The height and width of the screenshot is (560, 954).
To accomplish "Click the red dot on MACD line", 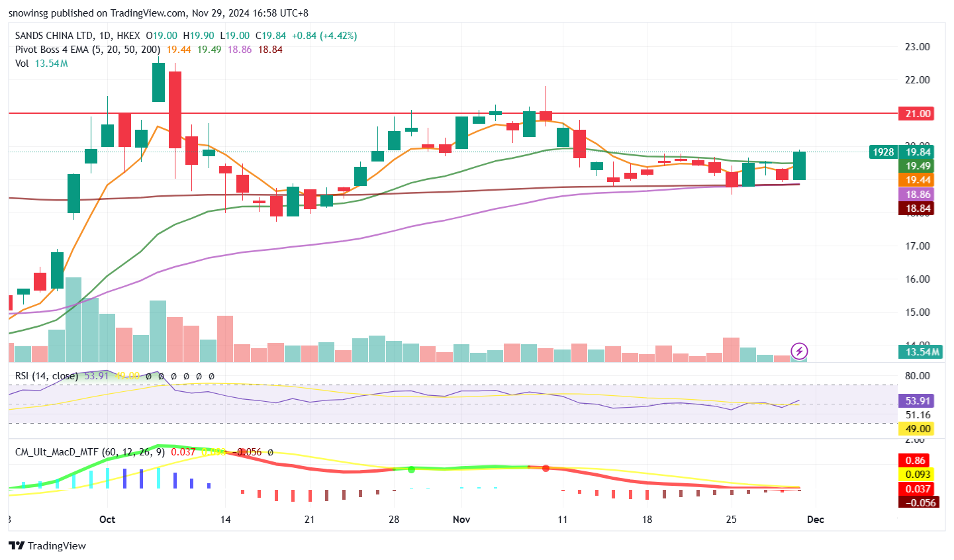I will 546,468.
